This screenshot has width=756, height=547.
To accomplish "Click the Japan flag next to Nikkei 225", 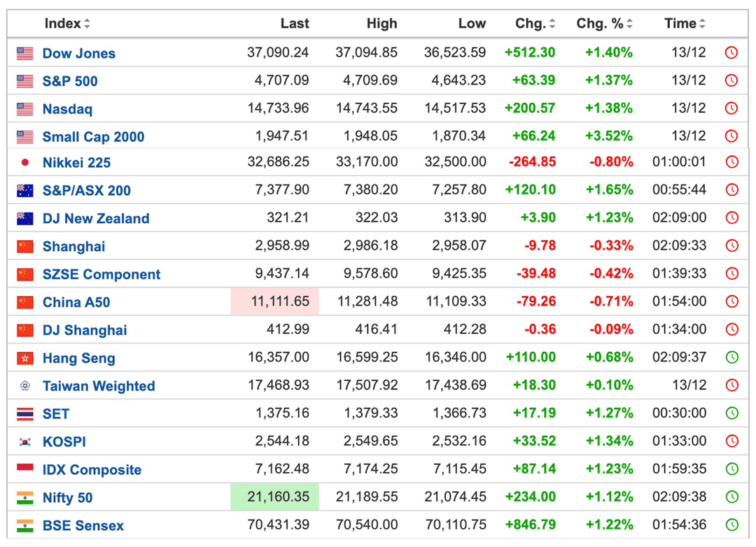I will tap(24, 162).
